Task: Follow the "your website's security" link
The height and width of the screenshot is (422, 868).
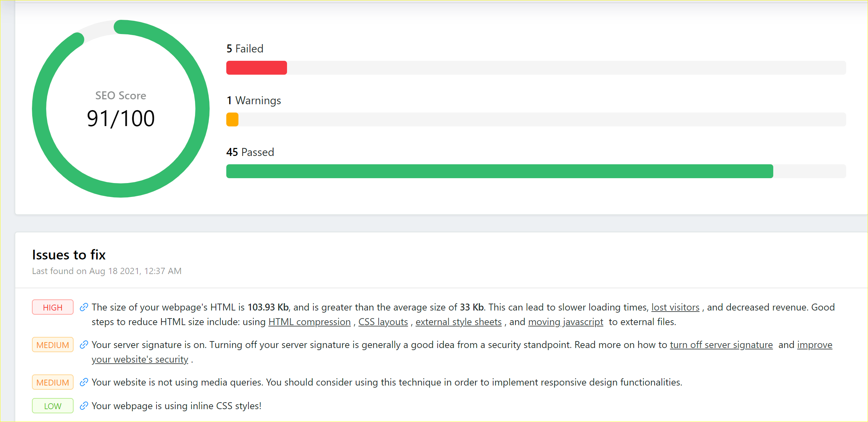Action: pyautogui.click(x=140, y=359)
